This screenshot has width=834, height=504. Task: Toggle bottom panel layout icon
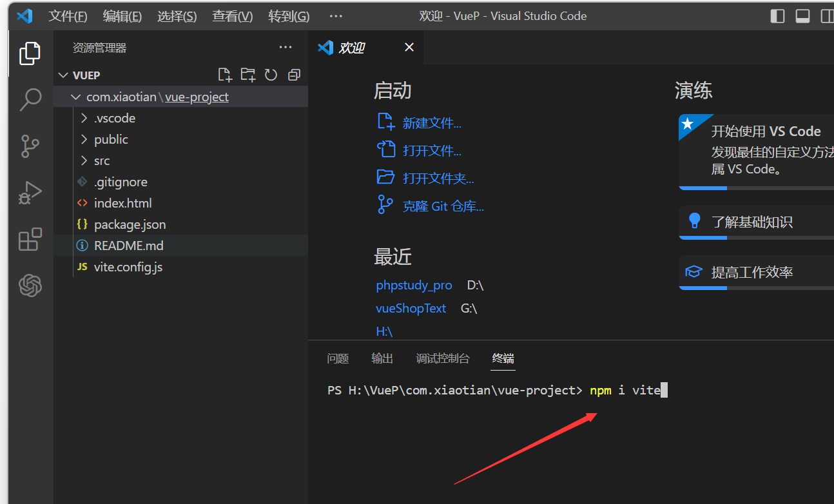802,16
